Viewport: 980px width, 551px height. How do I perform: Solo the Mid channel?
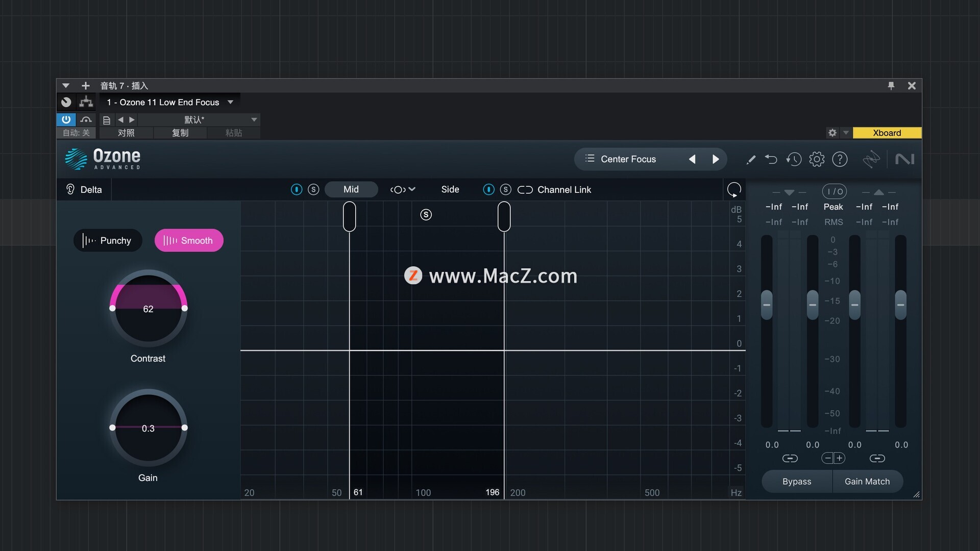click(313, 189)
